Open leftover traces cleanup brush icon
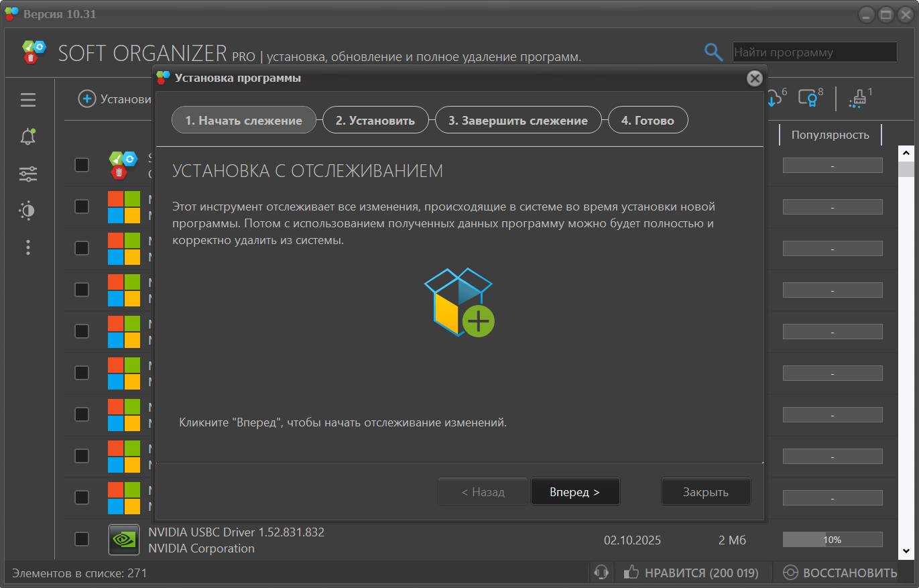The image size is (919, 588). 860,99
